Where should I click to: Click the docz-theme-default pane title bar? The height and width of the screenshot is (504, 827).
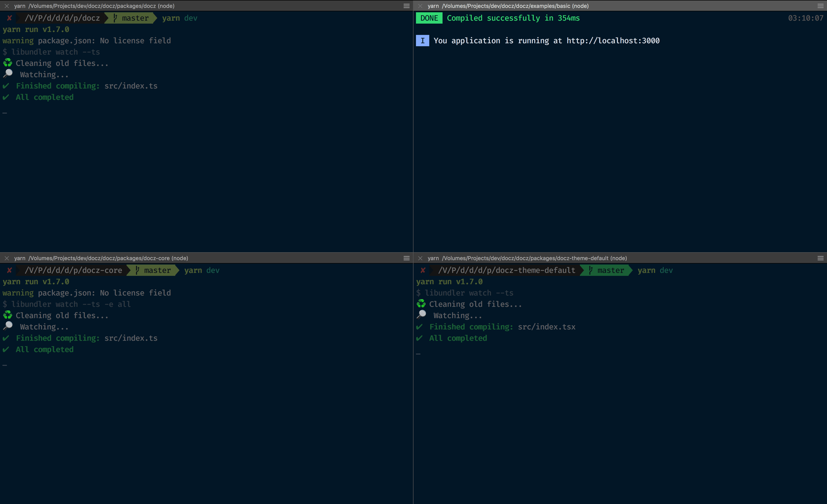pyautogui.click(x=527, y=258)
